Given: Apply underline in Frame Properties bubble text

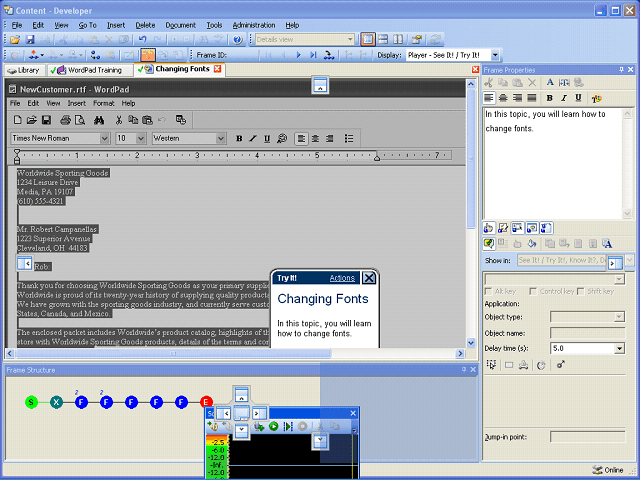Looking at the screenshot, I should click(578, 98).
